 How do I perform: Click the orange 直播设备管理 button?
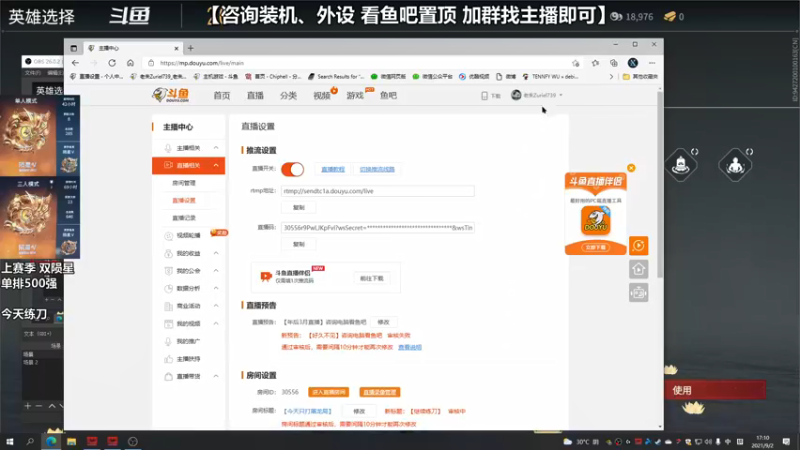(380, 392)
